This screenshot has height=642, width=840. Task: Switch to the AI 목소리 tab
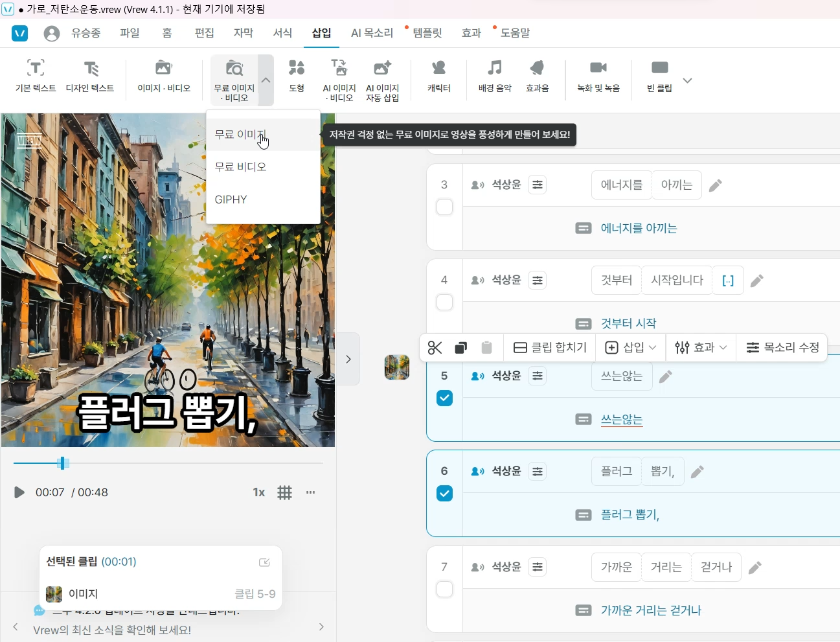[372, 33]
